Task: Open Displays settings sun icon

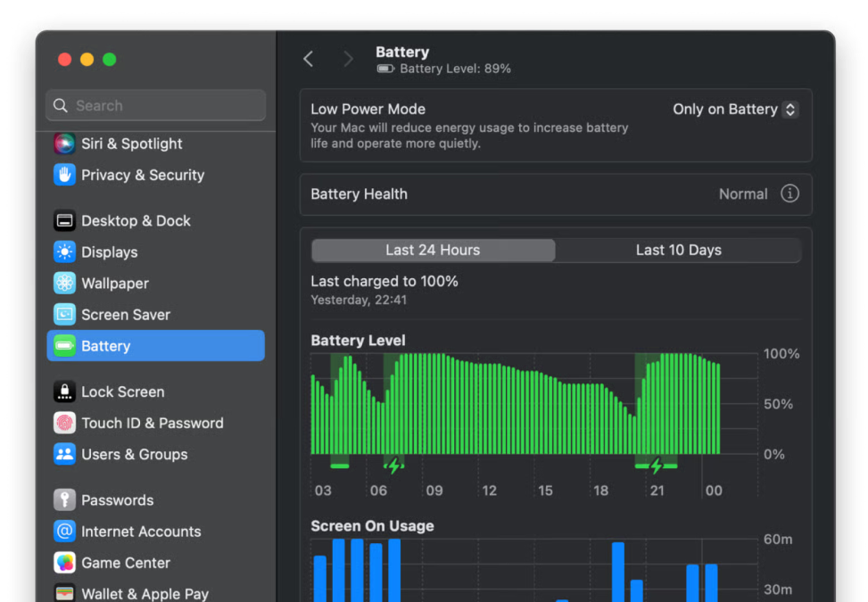Action: pyautogui.click(x=64, y=252)
